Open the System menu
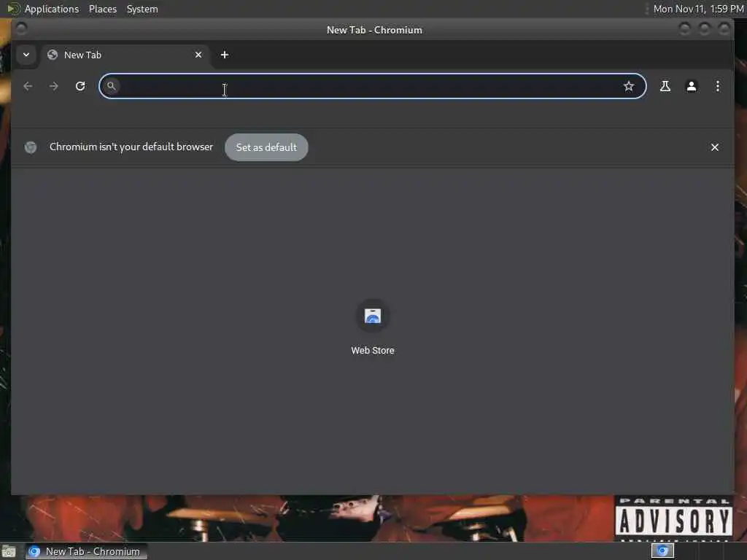The image size is (747, 560). 142,9
